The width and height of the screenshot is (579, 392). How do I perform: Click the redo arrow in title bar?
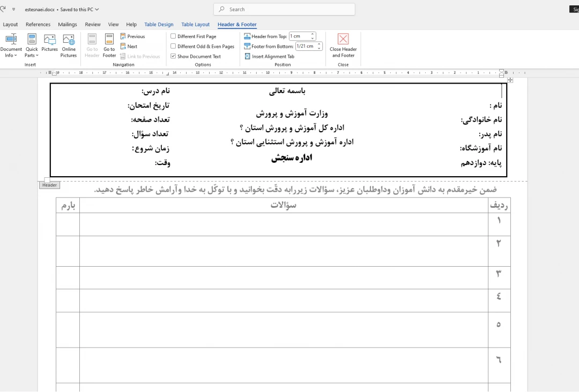point(3,9)
